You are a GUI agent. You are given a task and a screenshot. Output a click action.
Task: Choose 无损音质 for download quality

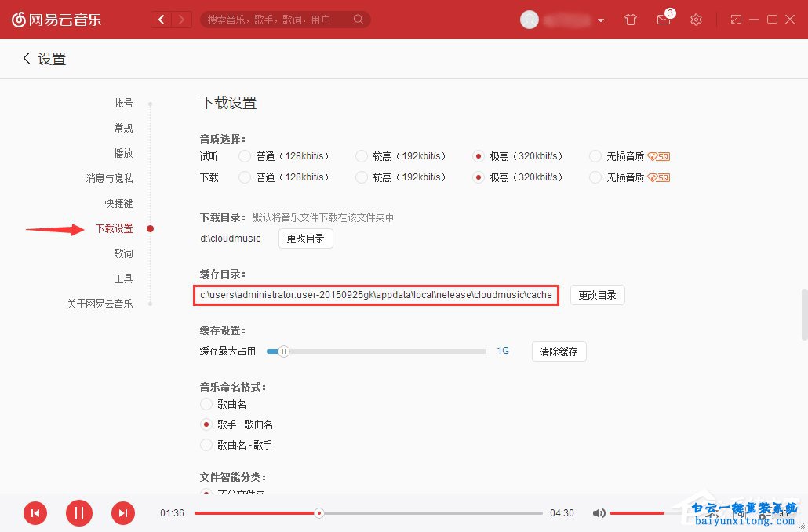[595, 177]
